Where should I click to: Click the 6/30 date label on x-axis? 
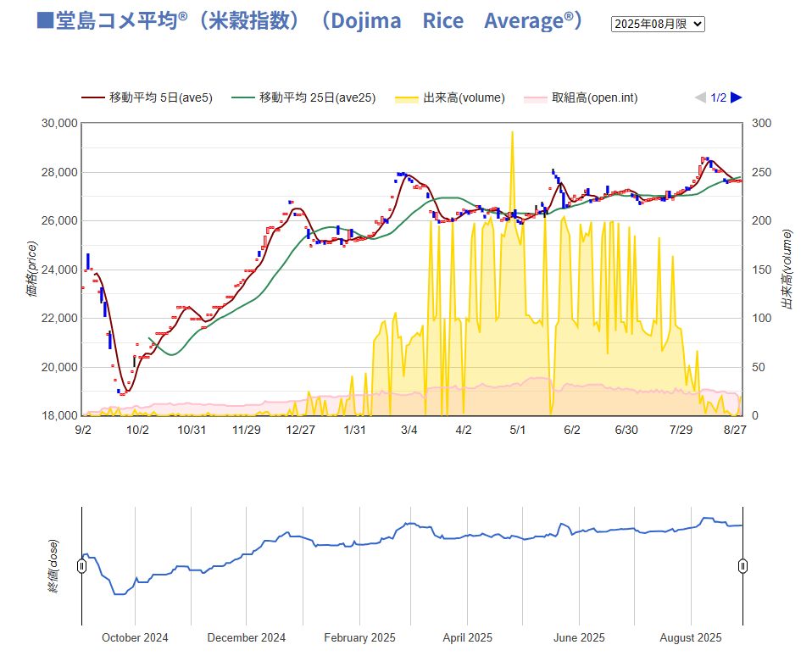point(626,430)
